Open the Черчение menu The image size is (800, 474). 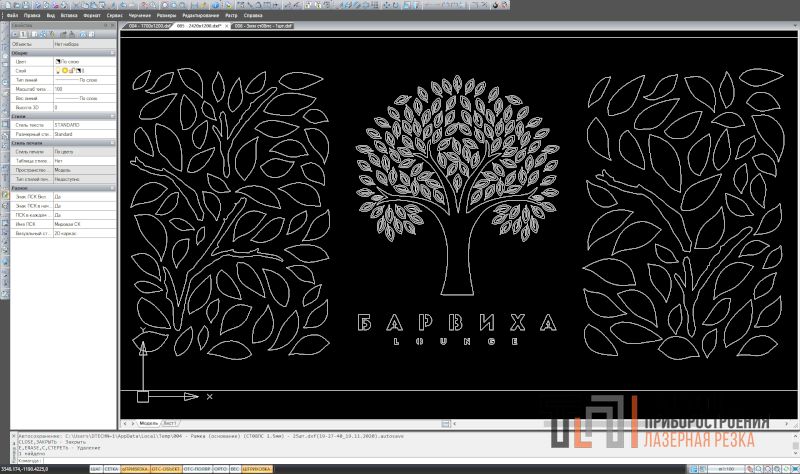[x=140, y=15]
